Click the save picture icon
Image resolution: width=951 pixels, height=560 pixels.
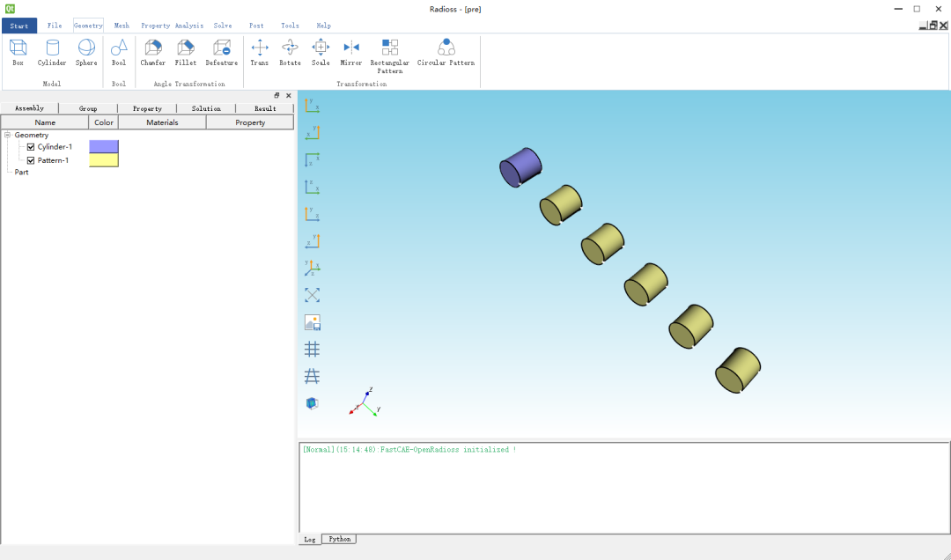[312, 322]
